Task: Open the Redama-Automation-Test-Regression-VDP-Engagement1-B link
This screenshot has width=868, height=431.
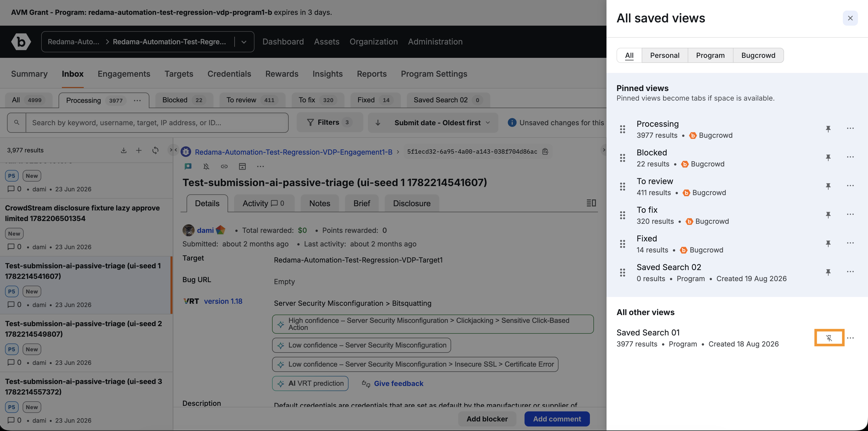Action: click(x=293, y=152)
